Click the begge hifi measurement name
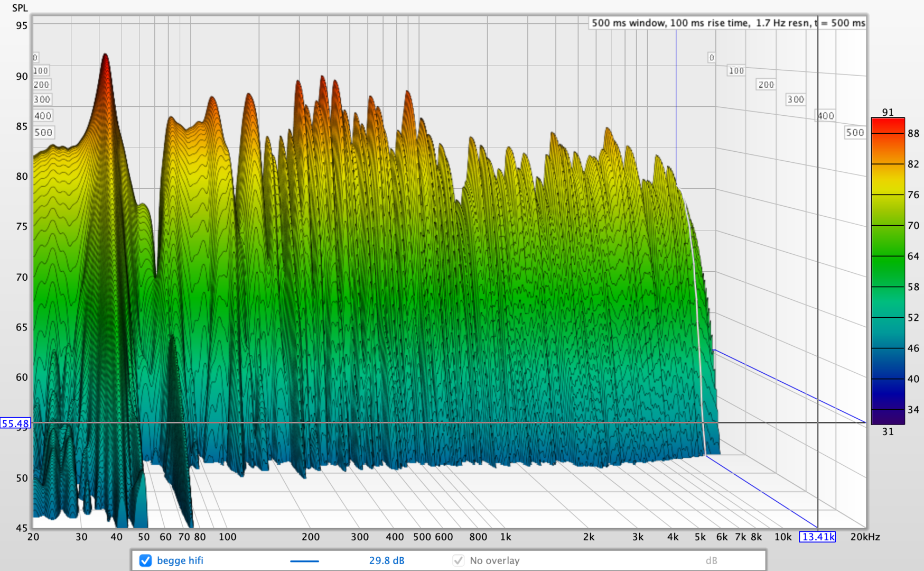 (x=180, y=560)
